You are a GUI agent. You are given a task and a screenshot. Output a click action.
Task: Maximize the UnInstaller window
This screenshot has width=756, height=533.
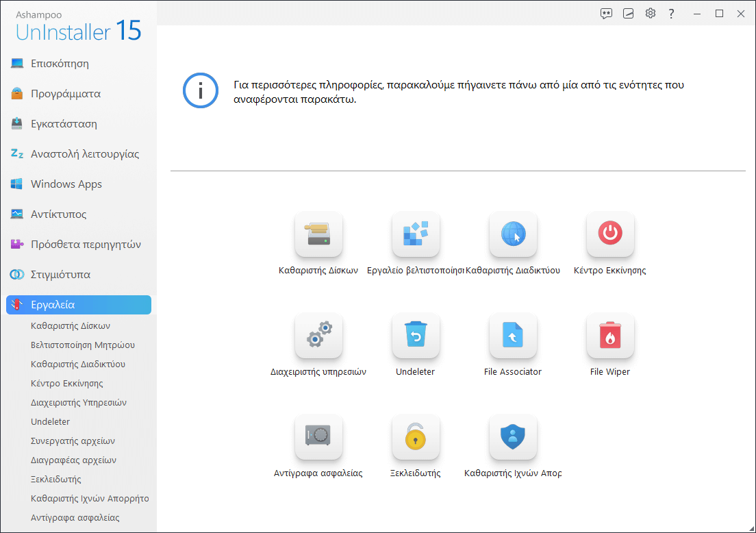[x=719, y=14]
